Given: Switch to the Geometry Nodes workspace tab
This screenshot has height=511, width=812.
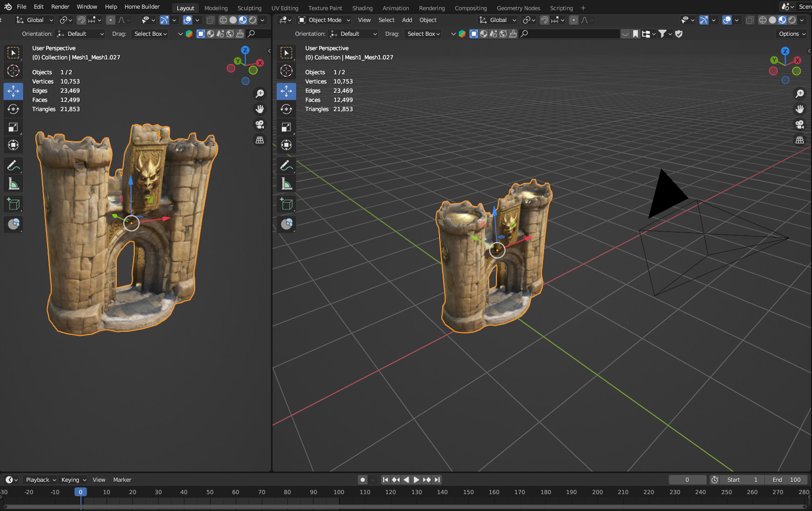Looking at the screenshot, I should click(x=518, y=8).
